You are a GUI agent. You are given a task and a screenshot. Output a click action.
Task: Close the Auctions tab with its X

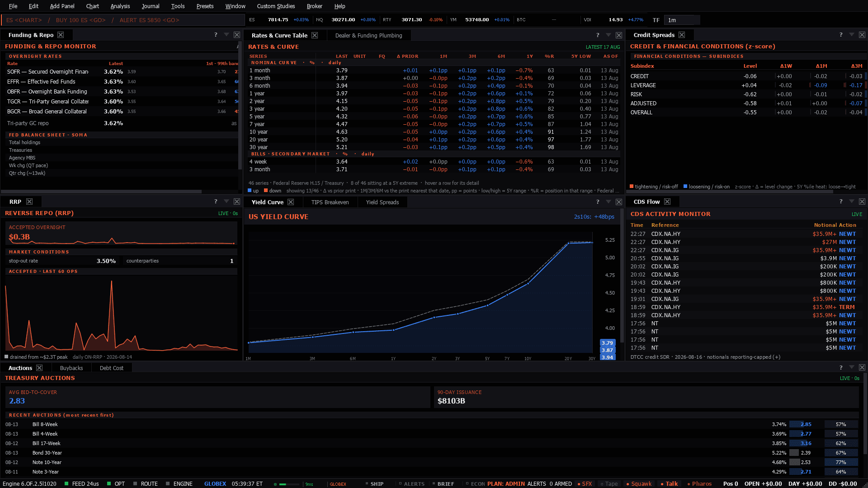tap(39, 368)
